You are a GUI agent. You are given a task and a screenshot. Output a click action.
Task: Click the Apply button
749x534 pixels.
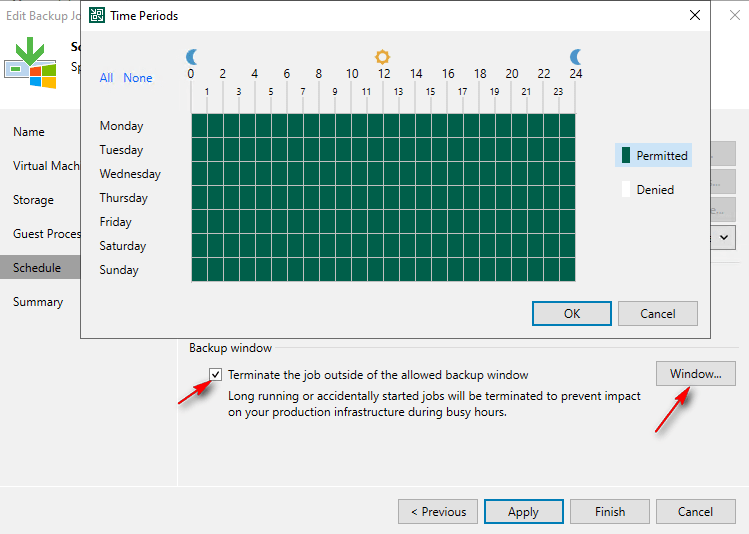523,512
